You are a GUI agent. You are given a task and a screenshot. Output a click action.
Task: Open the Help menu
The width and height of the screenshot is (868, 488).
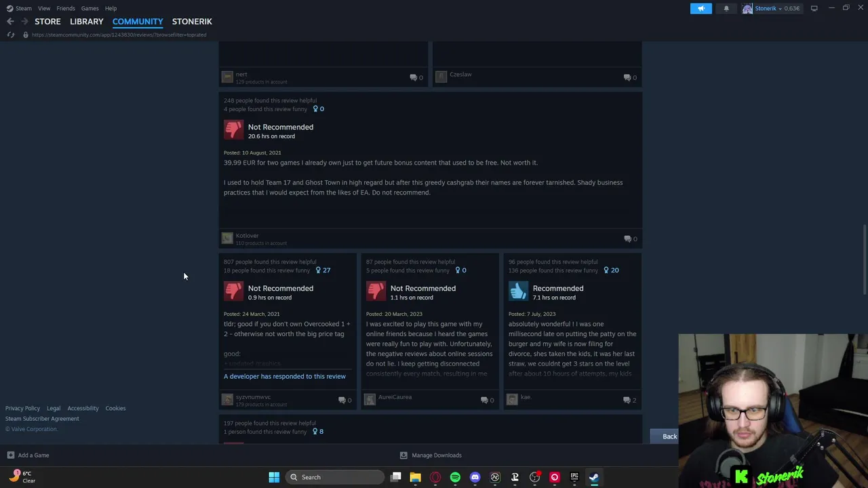[111, 8]
